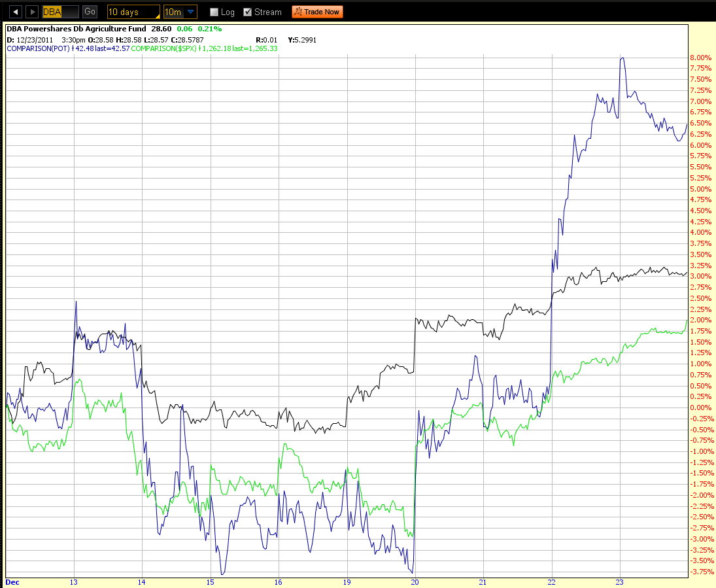The height and width of the screenshot is (588, 716).
Task: Click the 8.00% label on the price scale
Action: point(700,58)
